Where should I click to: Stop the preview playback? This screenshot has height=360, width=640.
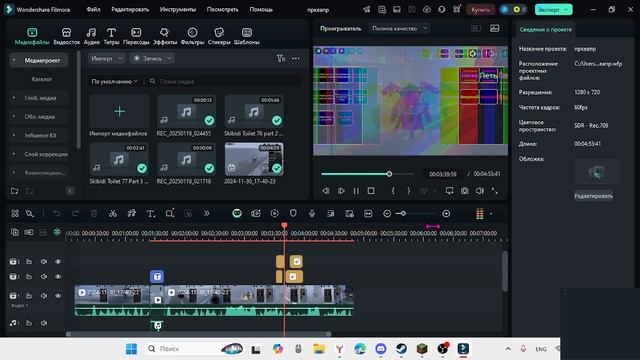click(371, 191)
